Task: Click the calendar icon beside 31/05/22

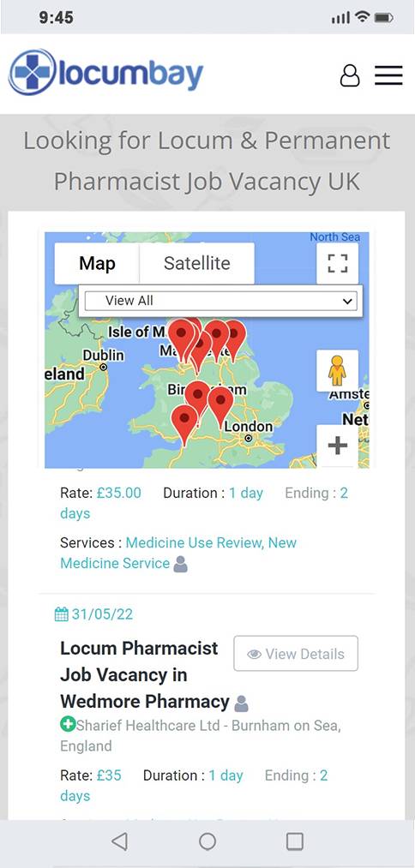Action: tap(62, 614)
